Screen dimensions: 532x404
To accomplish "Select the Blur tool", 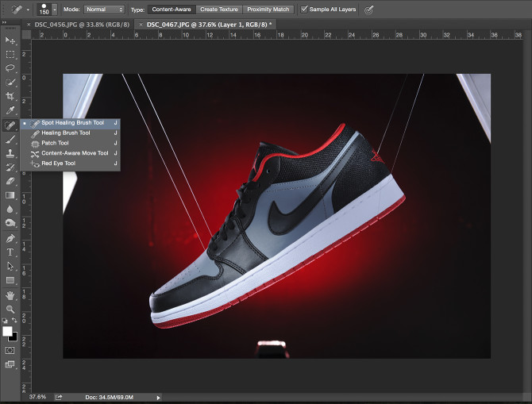I will [x=10, y=210].
